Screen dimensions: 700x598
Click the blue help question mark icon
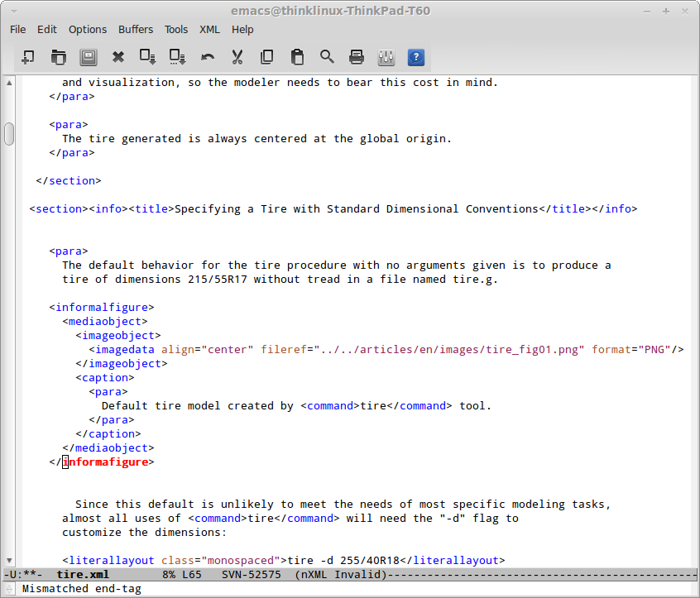[x=416, y=57]
